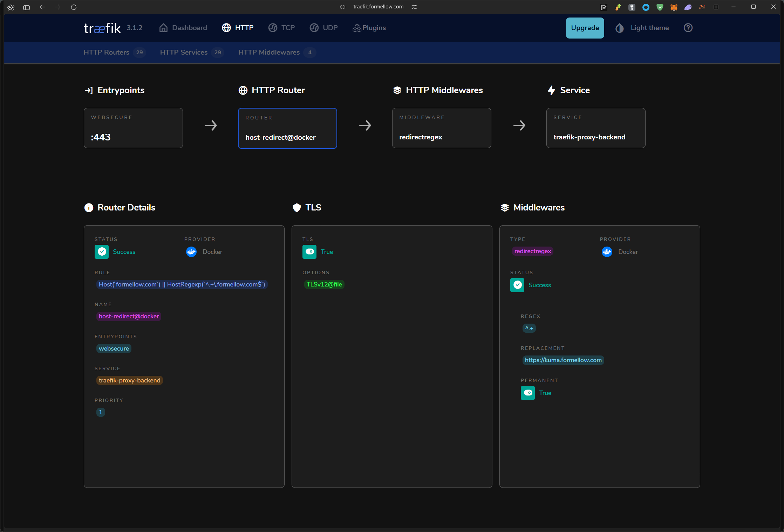Click the HTTP Middlewares layers icon
The width and height of the screenshot is (784, 532).
397,90
